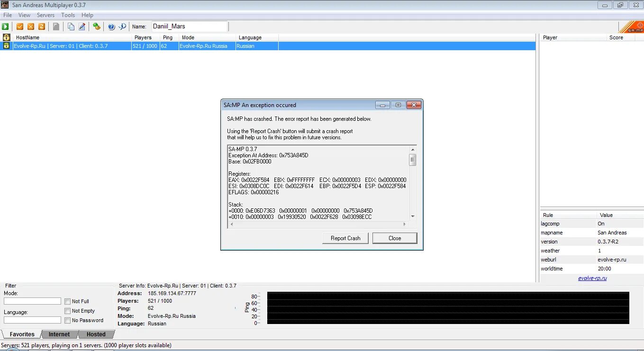Viewport: 644px width, 351px height.
Task: Click the weburl rule row
Action: coord(591,260)
